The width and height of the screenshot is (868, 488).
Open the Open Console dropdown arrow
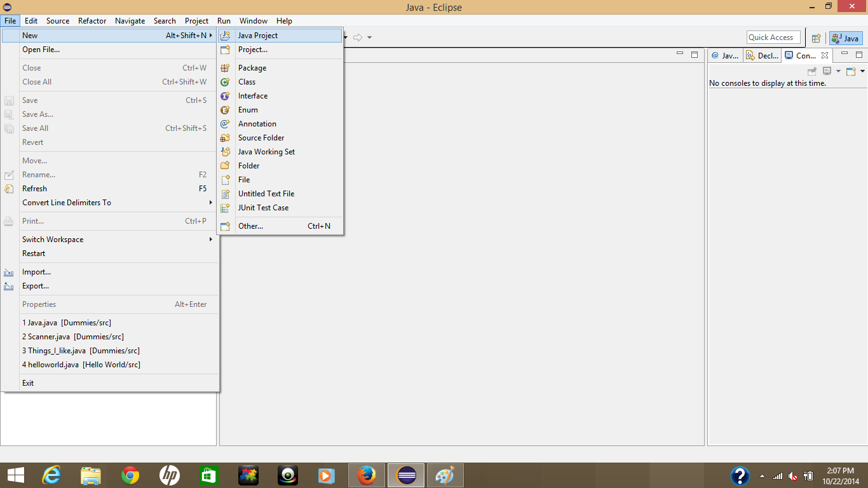click(x=862, y=71)
